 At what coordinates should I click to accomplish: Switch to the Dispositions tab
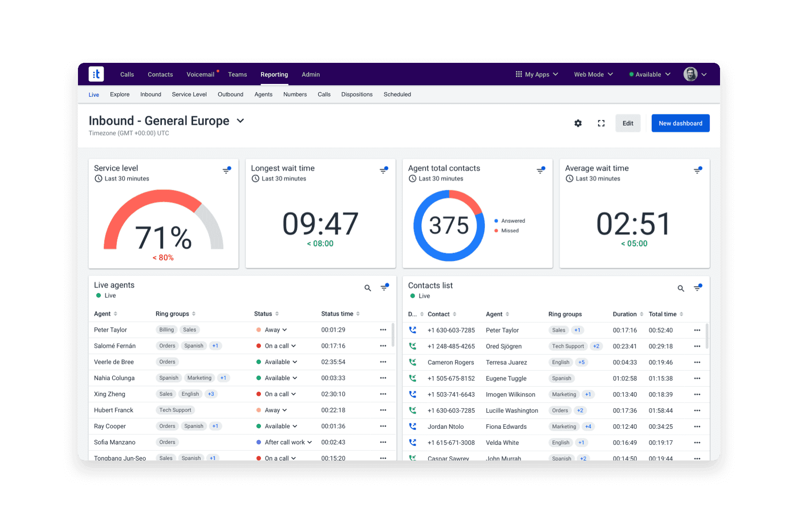[357, 94]
